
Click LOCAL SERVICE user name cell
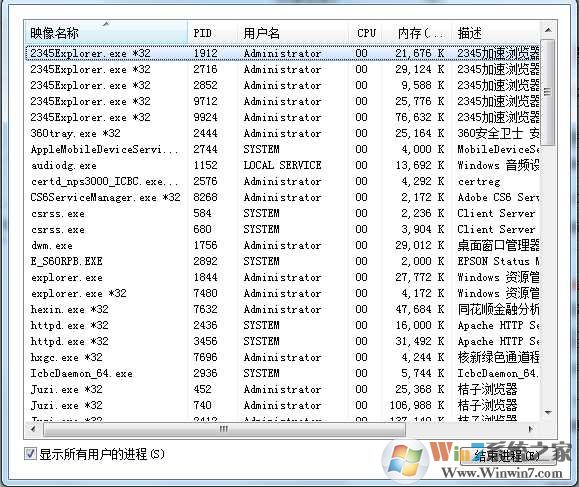pyautogui.click(x=282, y=165)
